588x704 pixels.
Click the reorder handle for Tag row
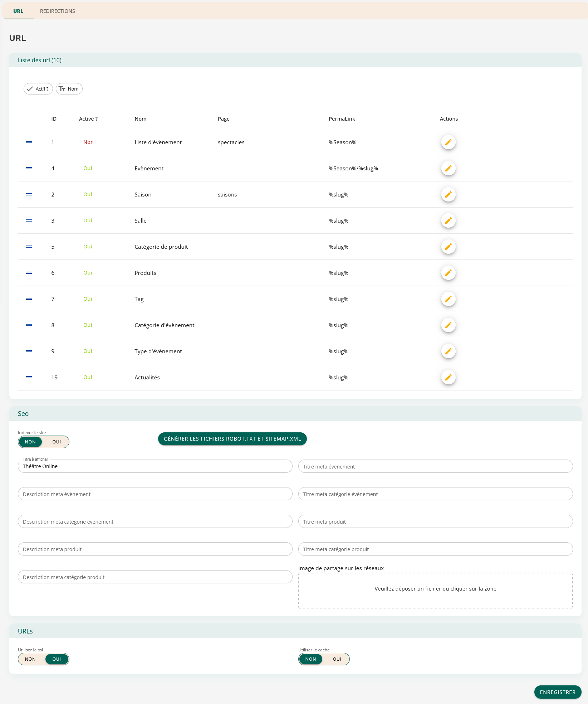click(x=29, y=299)
